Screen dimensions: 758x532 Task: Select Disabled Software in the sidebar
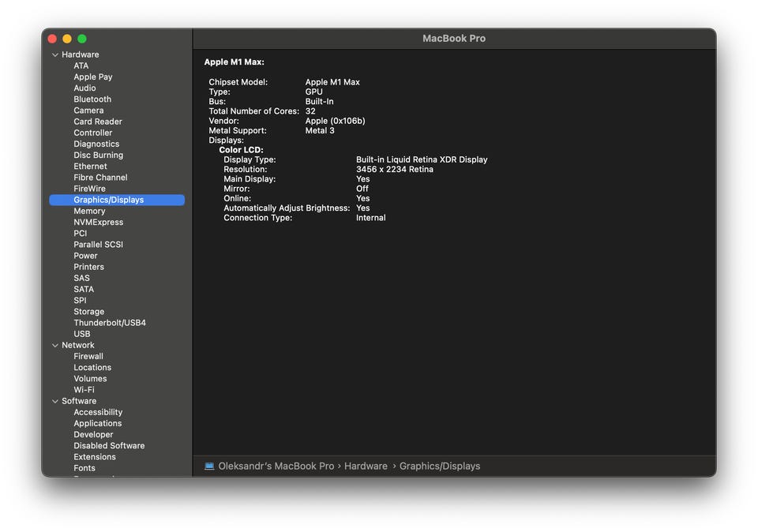click(109, 445)
